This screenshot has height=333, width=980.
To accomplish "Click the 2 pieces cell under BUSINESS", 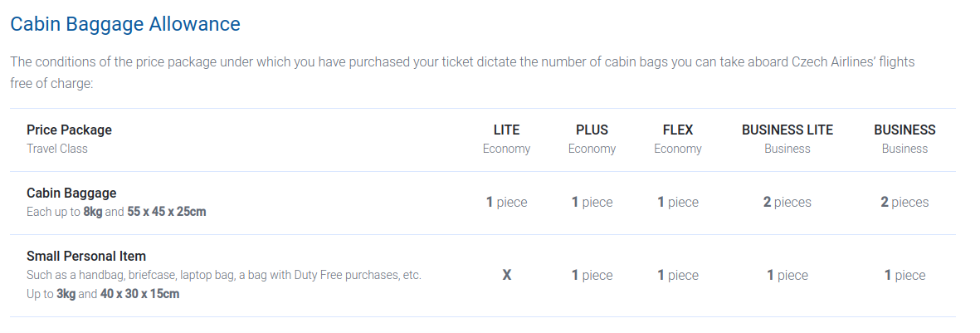I will [x=904, y=202].
